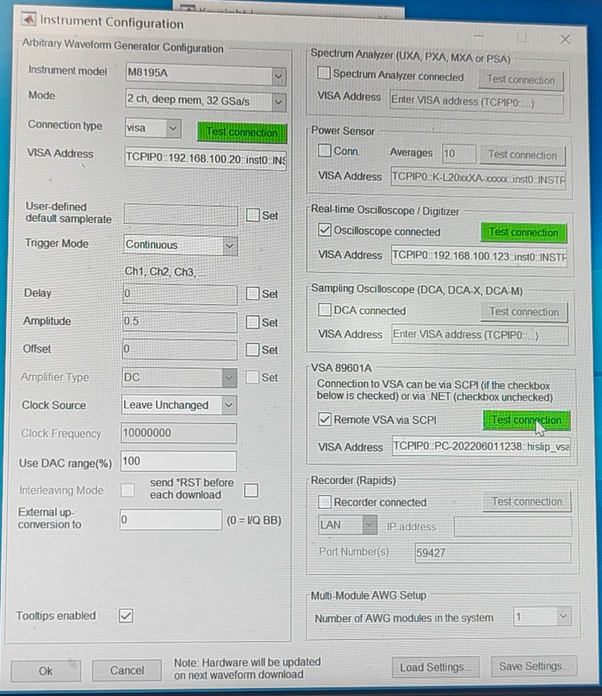The width and height of the screenshot is (602, 696).
Task: Test the AWG connection with the green button
Action: [242, 132]
